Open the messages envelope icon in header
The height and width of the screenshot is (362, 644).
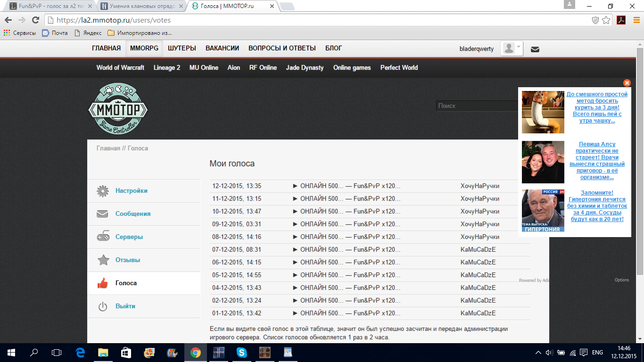(x=535, y=49)
